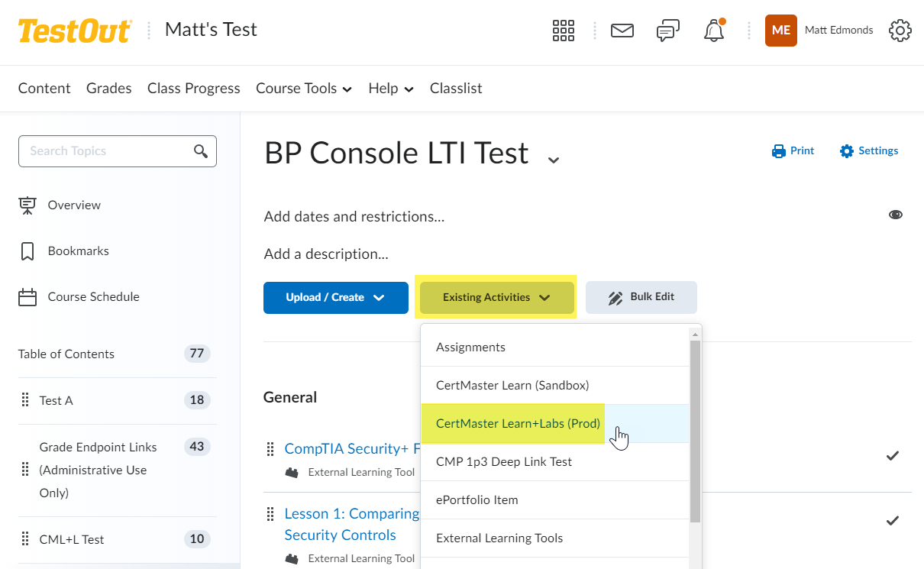This screenshot has height=569, width=924.
Task: Open the top-right account settings gear
Action: point(900,31)
